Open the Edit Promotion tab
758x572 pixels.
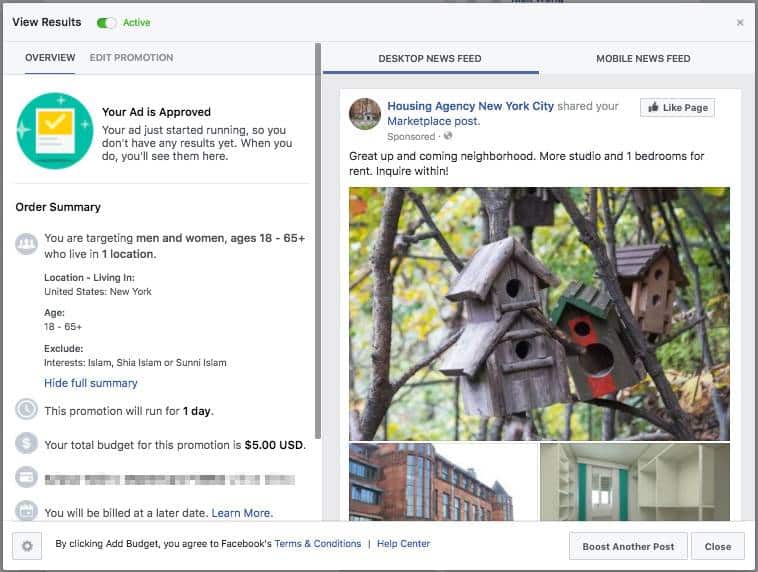131,58
